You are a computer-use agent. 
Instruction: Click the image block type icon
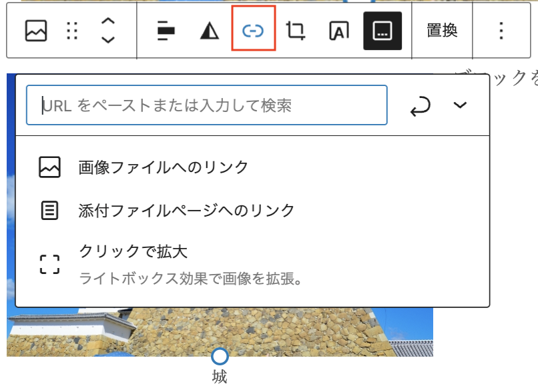[x=36, y=31]
